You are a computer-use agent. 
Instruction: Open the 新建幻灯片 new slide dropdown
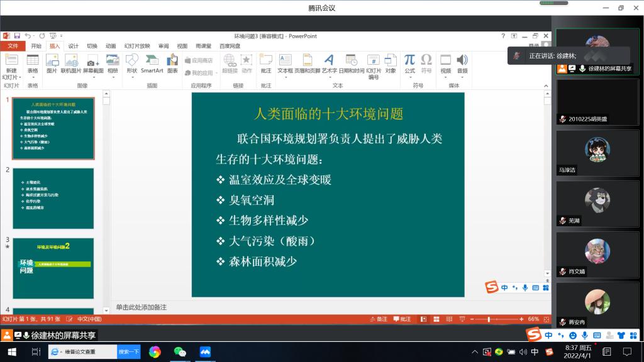click(x=11, y=77)
